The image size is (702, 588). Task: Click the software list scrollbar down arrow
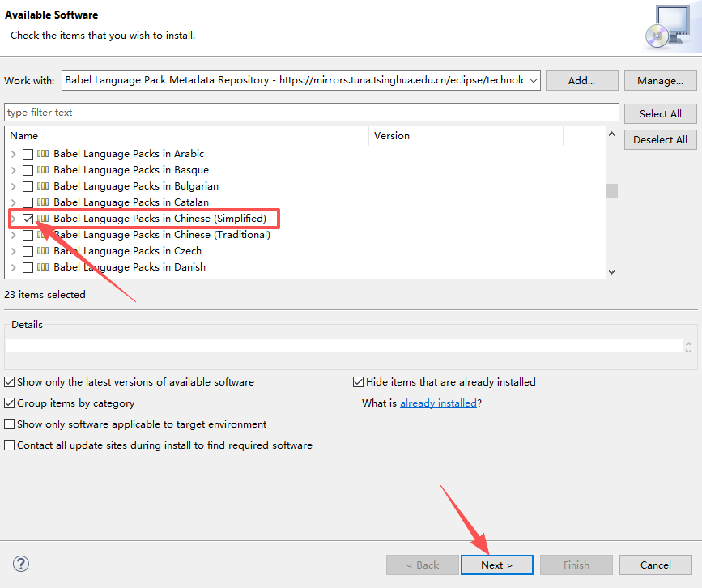[x=611, y=272]
